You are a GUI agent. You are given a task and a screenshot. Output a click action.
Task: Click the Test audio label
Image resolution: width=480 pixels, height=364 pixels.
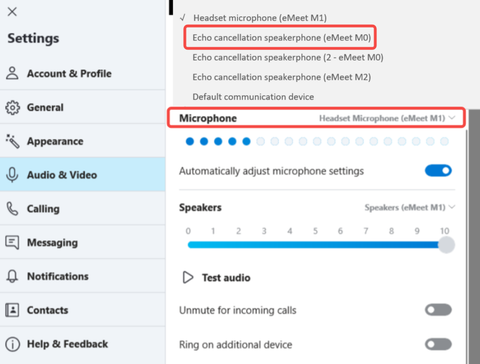[x=226, y=278]
